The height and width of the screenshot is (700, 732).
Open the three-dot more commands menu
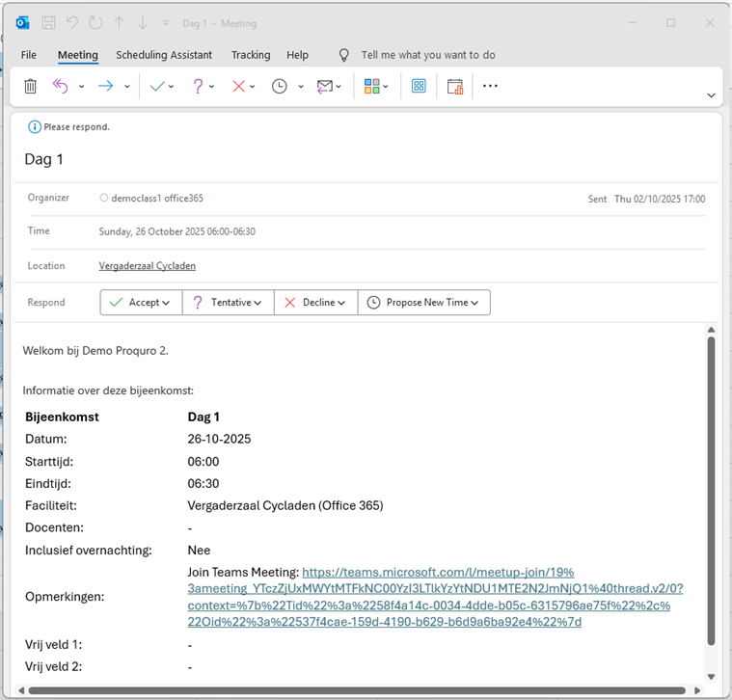coord(490,86)
